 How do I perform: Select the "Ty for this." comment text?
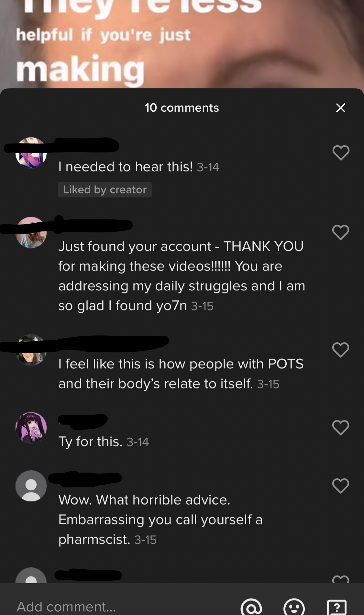pos(91,442)
